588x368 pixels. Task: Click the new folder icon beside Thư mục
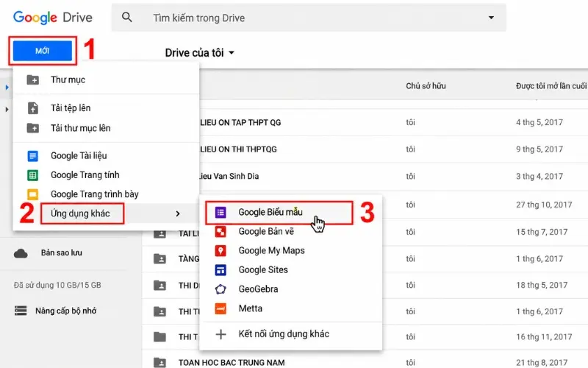pyautogui.click(x=32, y=80)
